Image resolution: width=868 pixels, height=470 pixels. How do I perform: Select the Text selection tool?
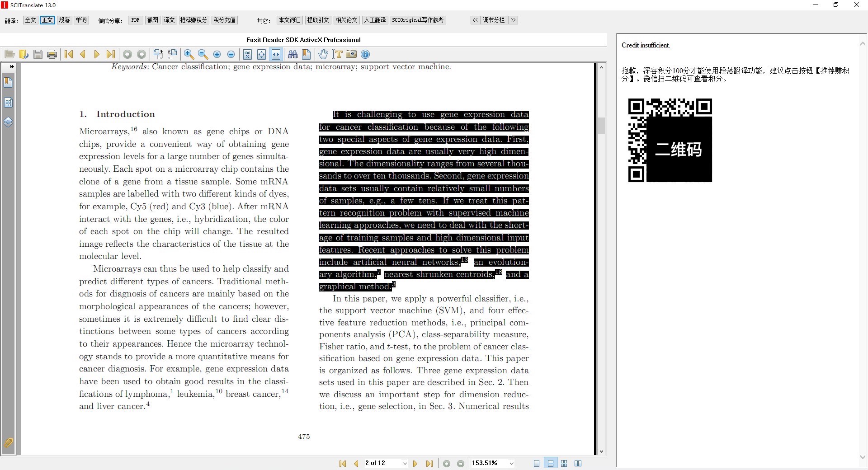(x=337, y=54)
